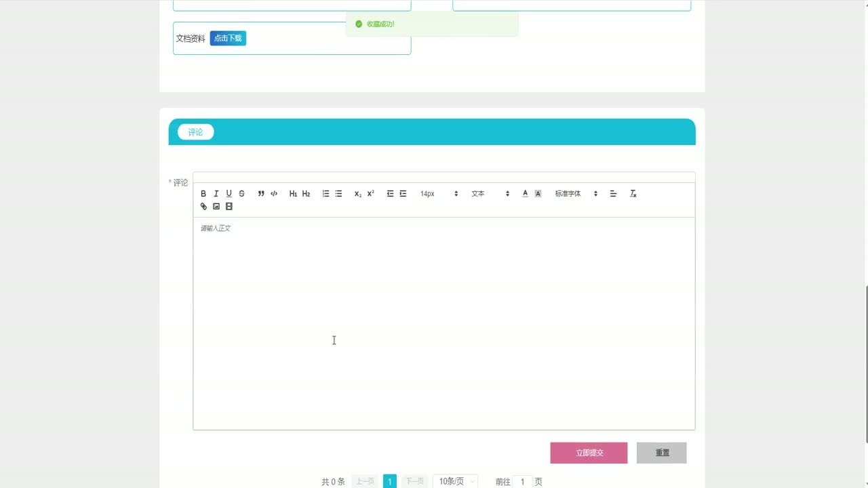This screenshot has height=488, width=868.
Task: Open the text background color picker
Action: point(538,194)
